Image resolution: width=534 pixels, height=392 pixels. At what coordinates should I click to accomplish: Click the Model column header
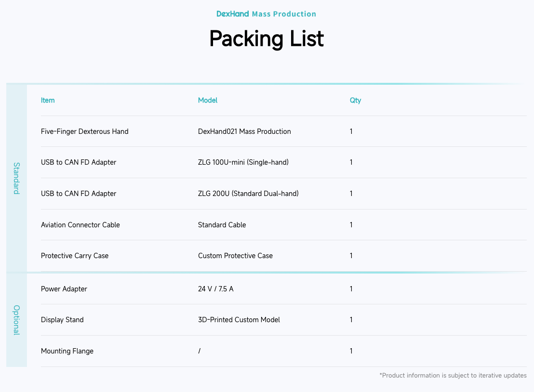pyautogui.click(x=208, y=100)
